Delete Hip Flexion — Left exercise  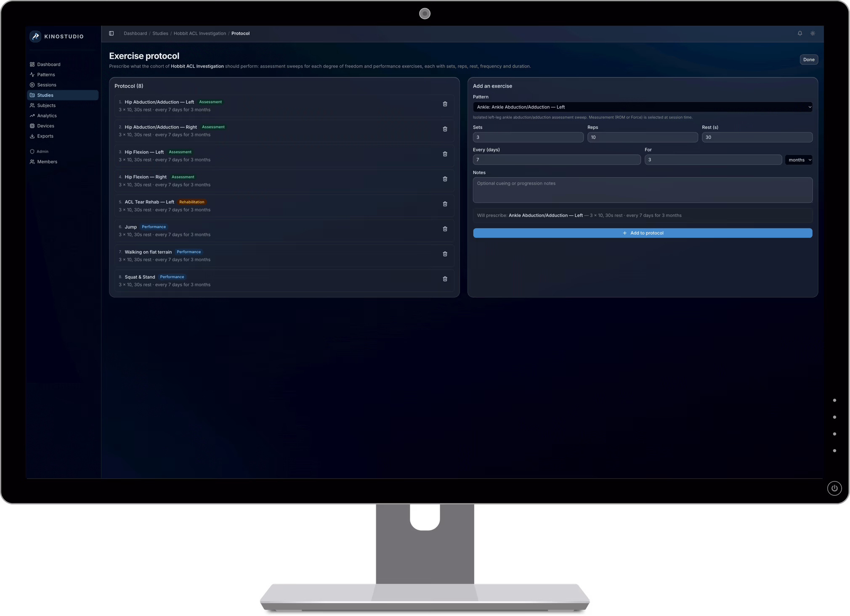click(445, 154)
